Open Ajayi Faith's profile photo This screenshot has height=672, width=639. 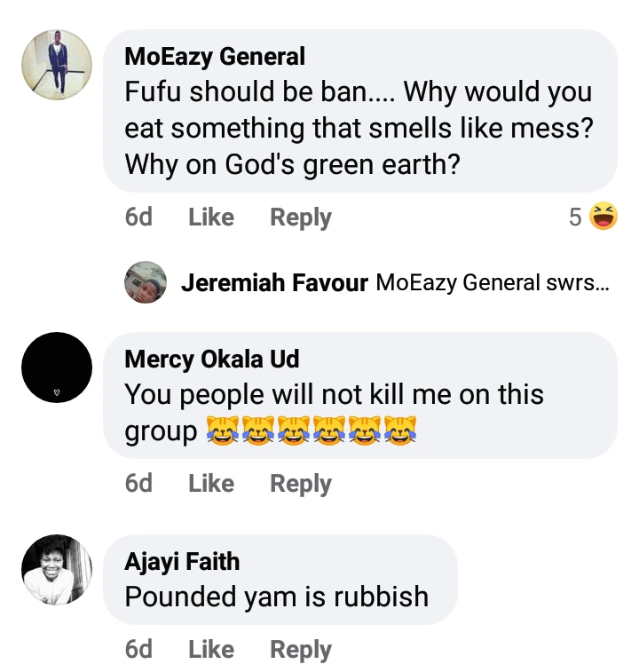pos(57,570)
